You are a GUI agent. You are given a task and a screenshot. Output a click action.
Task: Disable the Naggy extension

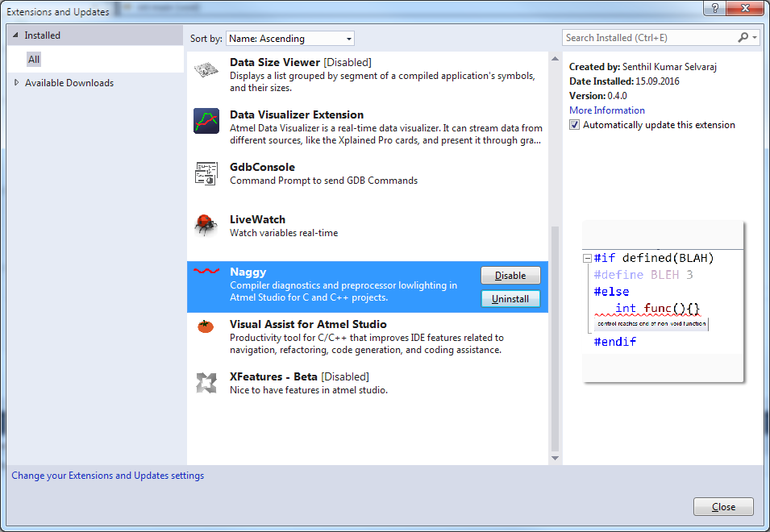coord(510,276)
